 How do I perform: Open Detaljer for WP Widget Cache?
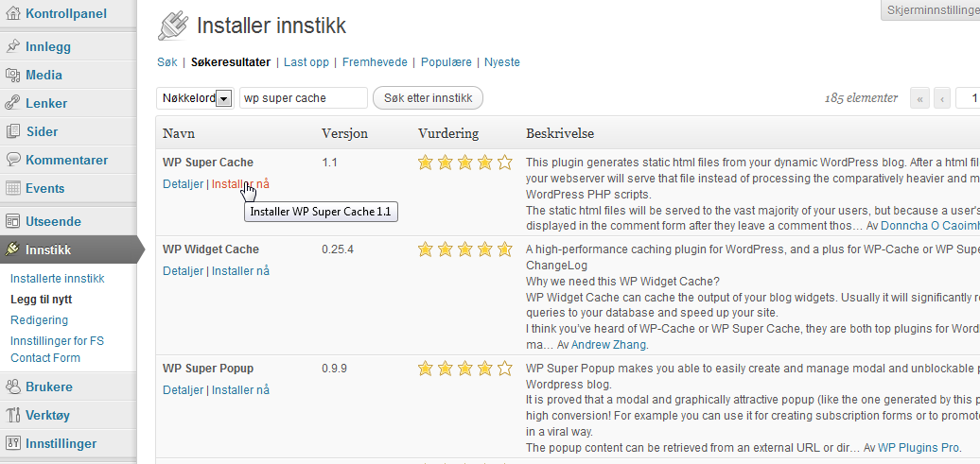pyautogui.click(x=183, y=271)
